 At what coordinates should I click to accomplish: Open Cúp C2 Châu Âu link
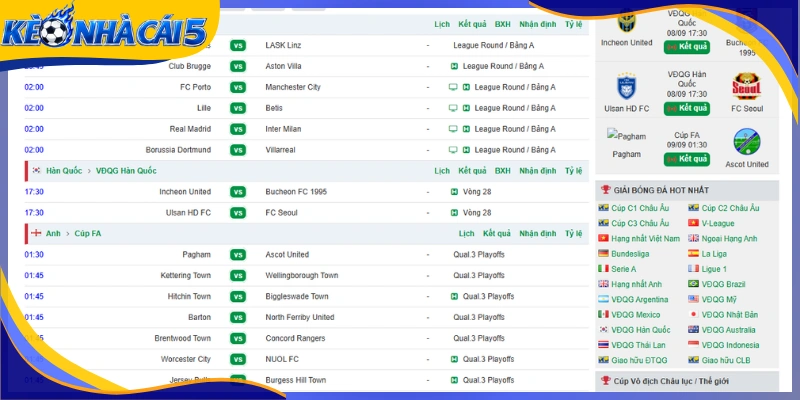[x=730, y=208]
